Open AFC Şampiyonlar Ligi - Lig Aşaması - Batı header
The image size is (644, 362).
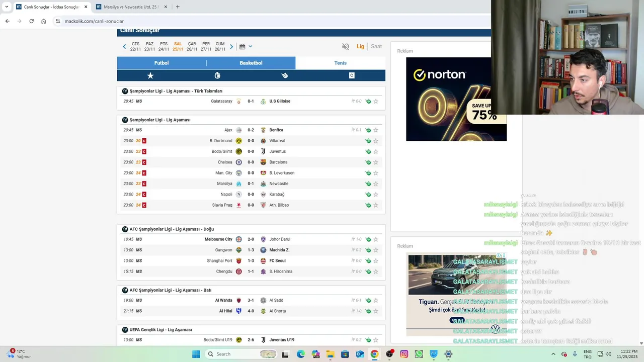(170, 290)
